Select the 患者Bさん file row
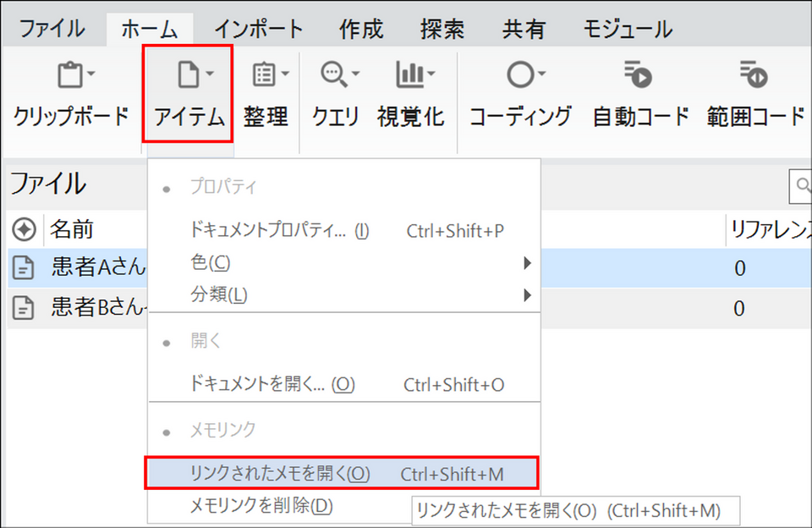 pyautogui.click(x=93, y=308)
